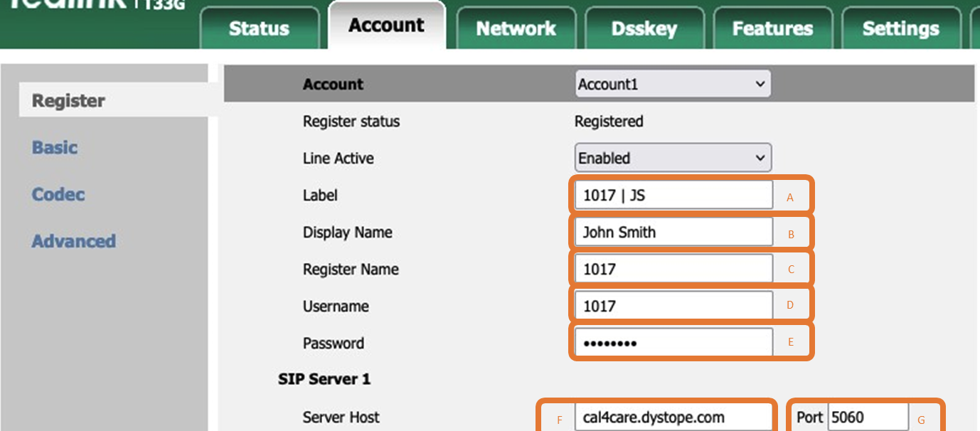This screenshot has height=431, width=980.
Task: Click the Username field showing 1017
Action: point(671,304)
